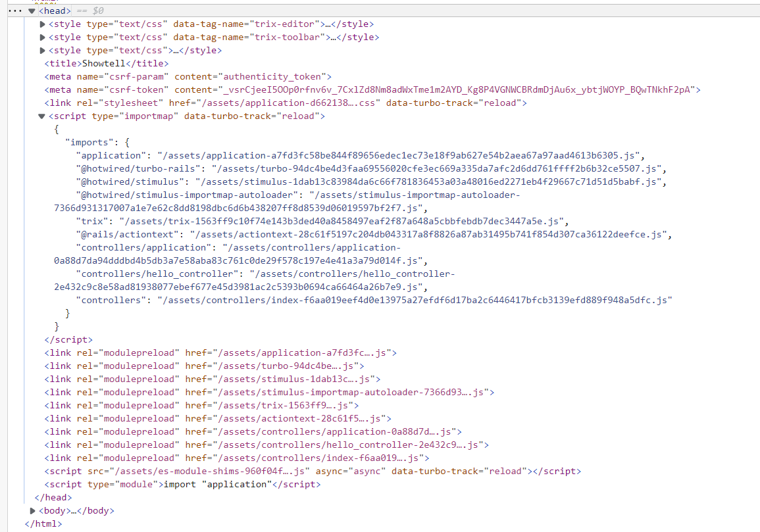Screen dimensions: 760x532
Task: Select the closing head tag
Action: (x=53, y=497)
